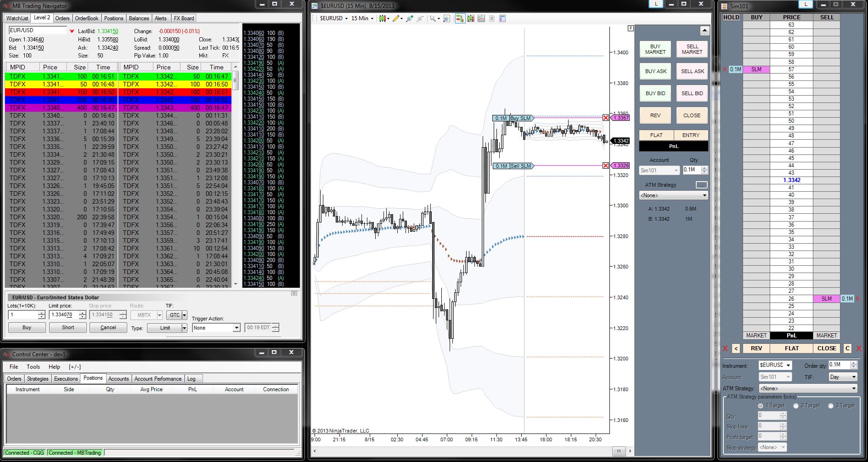
Task: Open the Data Series candlestick icon
Action: 471,18
